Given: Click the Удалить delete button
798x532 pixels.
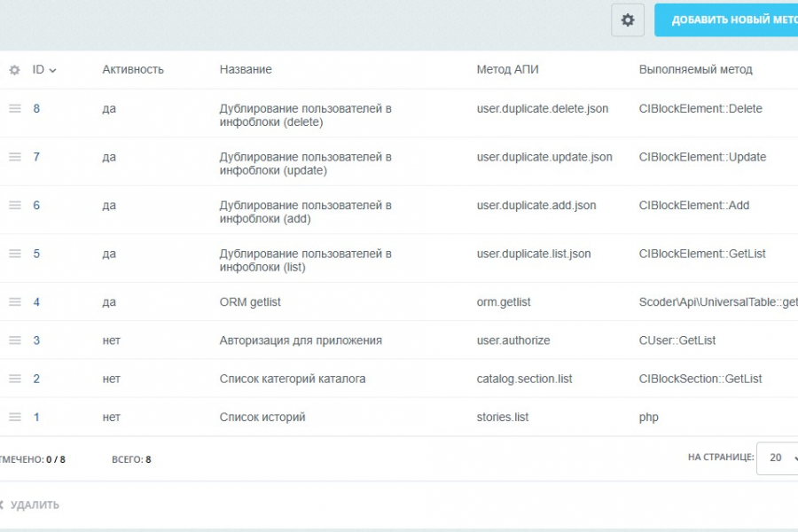Looking at the screenshot, I should tap(32, 505).
